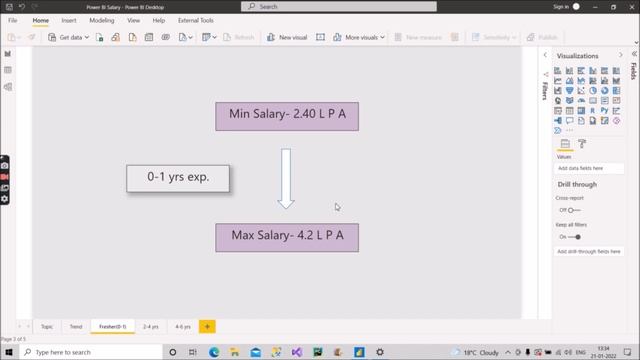Select the Scatter chart visual
Image resolution: width=640 pixels, height=360 pixels.
pyautogui.click(x=581, y=91)
